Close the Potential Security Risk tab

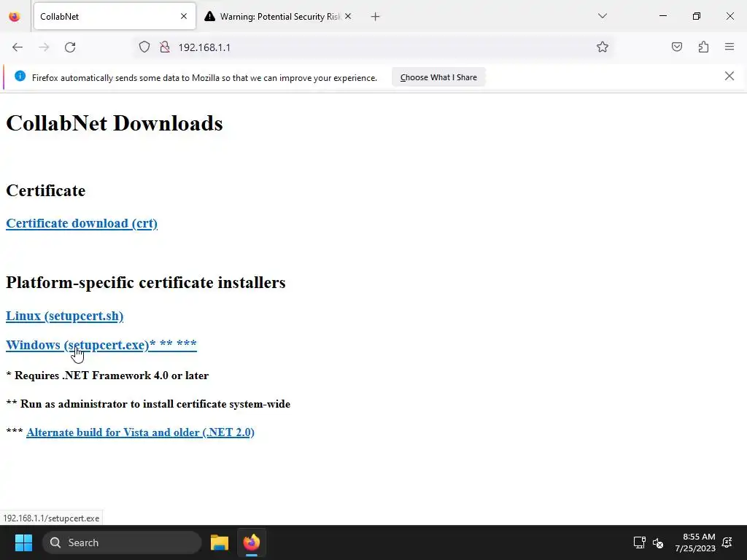[348, 16]
